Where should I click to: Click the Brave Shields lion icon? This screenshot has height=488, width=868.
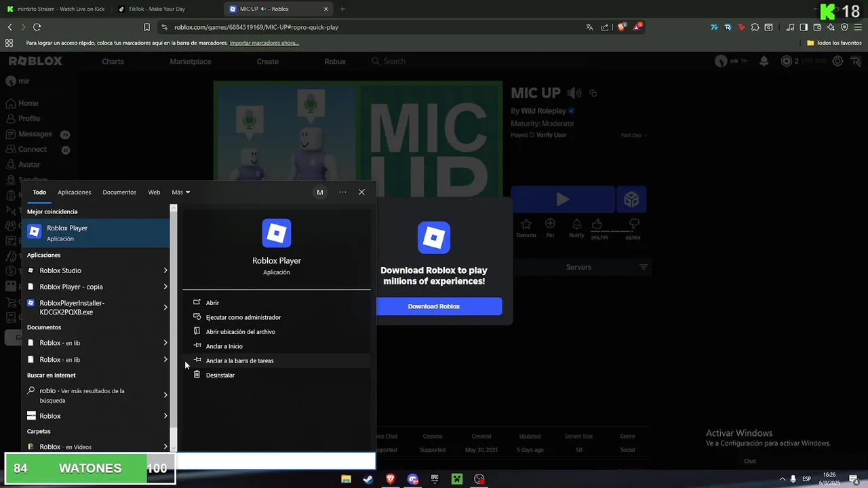click(x=621, y=27)
